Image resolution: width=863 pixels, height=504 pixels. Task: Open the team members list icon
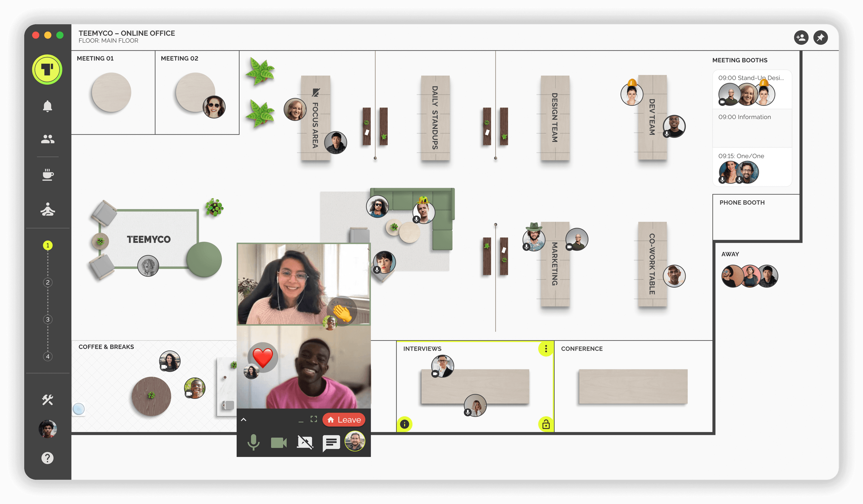point(47,139)
